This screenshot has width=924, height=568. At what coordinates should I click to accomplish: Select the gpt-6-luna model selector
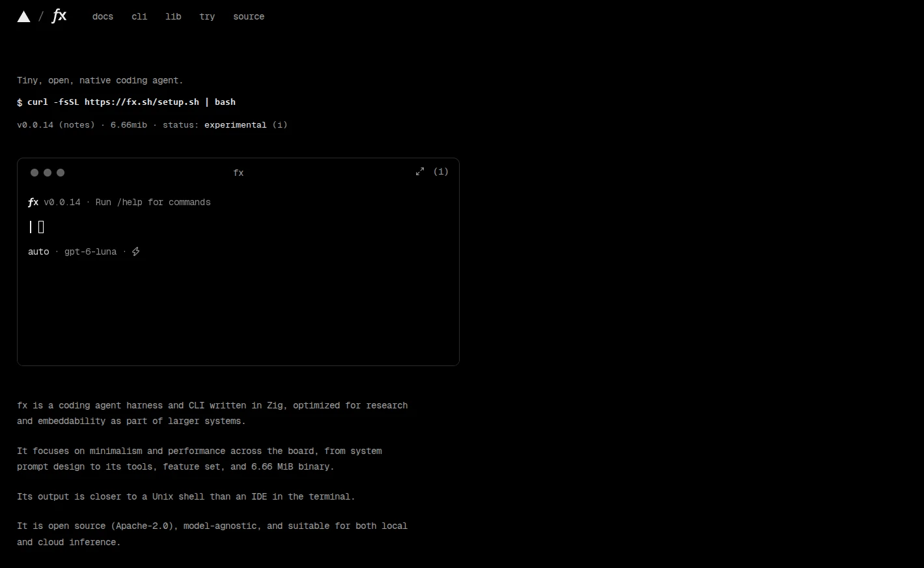91,251
